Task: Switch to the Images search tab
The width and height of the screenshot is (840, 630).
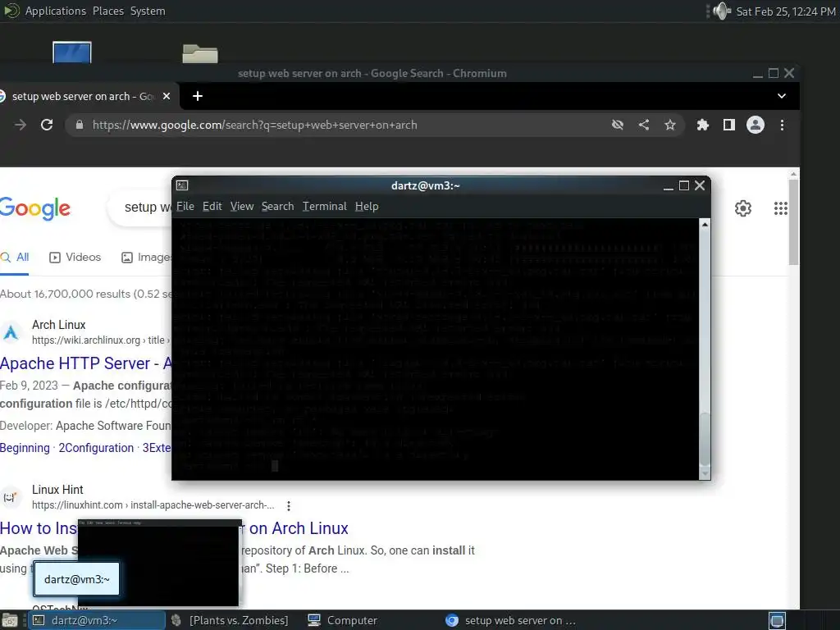Action: [x=146, y=257]
